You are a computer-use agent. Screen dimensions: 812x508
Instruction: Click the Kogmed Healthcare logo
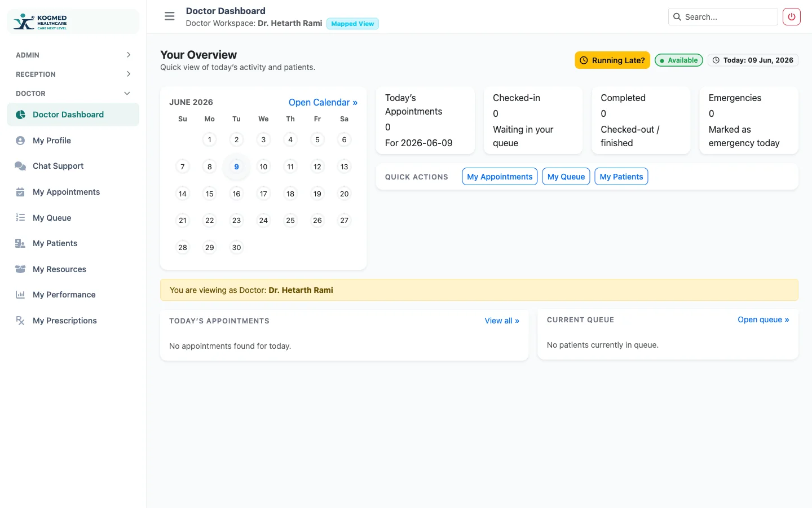pyautogui.click(x=41, y=21)
